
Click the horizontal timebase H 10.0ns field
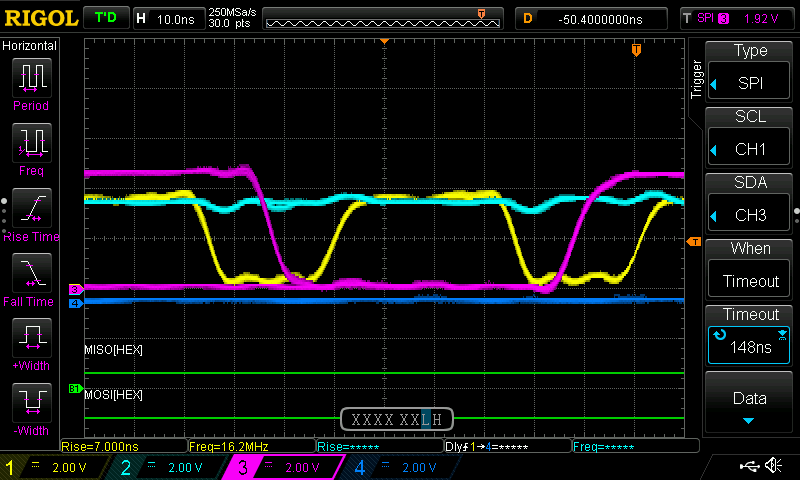pyautogui.click(x=169, y=19)
